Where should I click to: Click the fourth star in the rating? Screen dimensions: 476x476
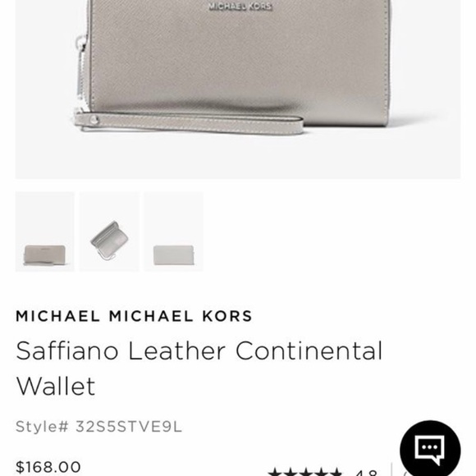coord(320,473)
